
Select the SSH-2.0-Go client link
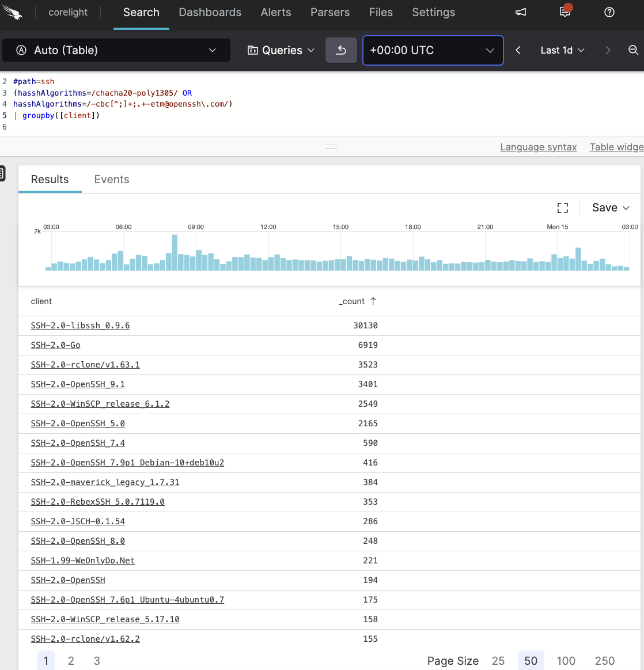(55, 345)
